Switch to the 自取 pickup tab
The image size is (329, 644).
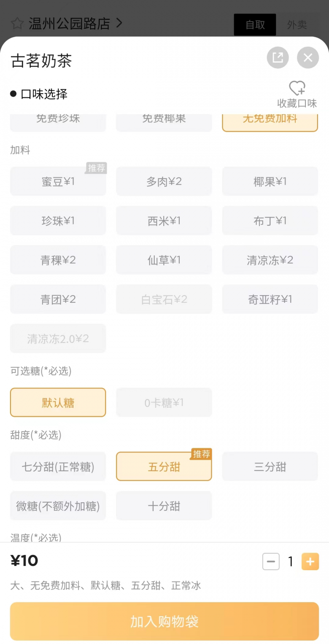tap(255, 24)
